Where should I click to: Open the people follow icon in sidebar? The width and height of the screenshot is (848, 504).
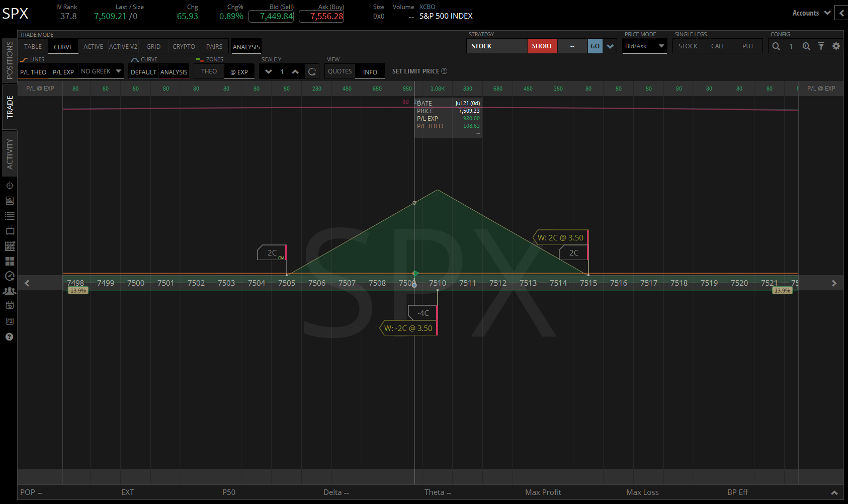[10, 291]
